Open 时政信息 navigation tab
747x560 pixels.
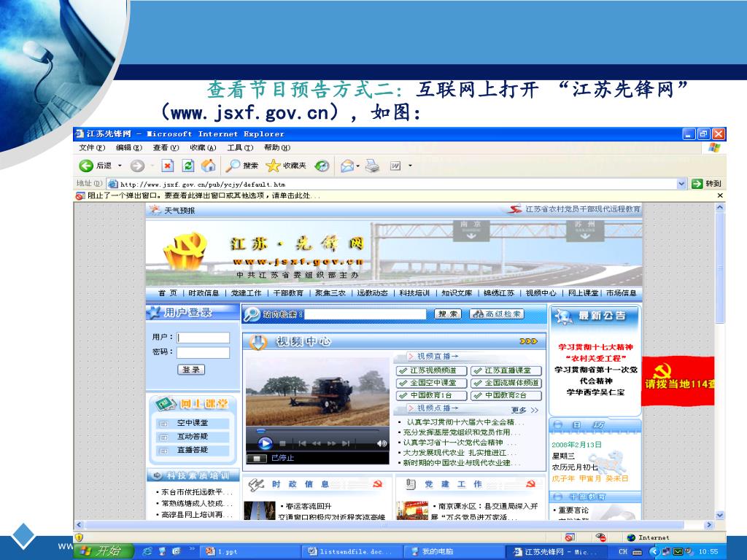tap(204, 293)
